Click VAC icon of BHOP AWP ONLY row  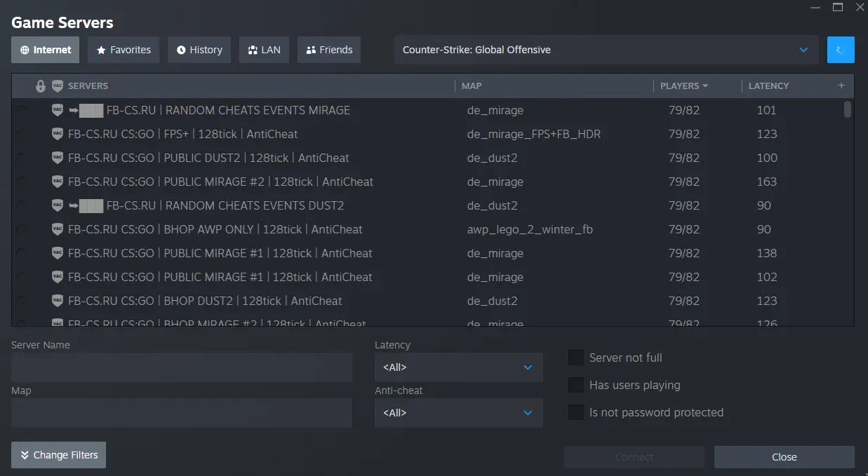(x=58, y=229)
